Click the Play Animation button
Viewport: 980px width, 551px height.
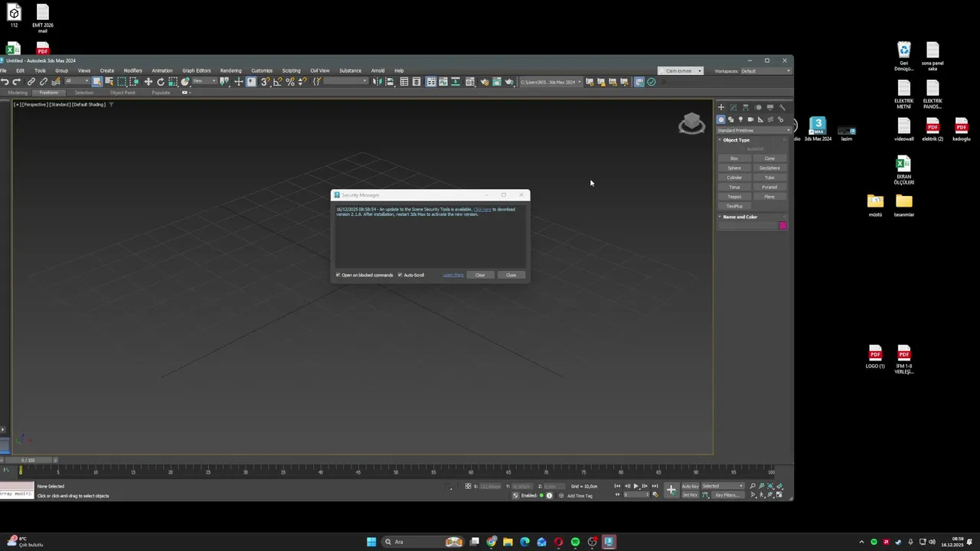(635, 486)
